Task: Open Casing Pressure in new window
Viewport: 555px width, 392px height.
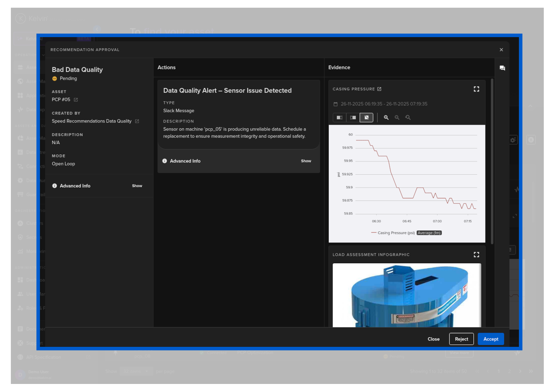Action: tap(379, 89)
